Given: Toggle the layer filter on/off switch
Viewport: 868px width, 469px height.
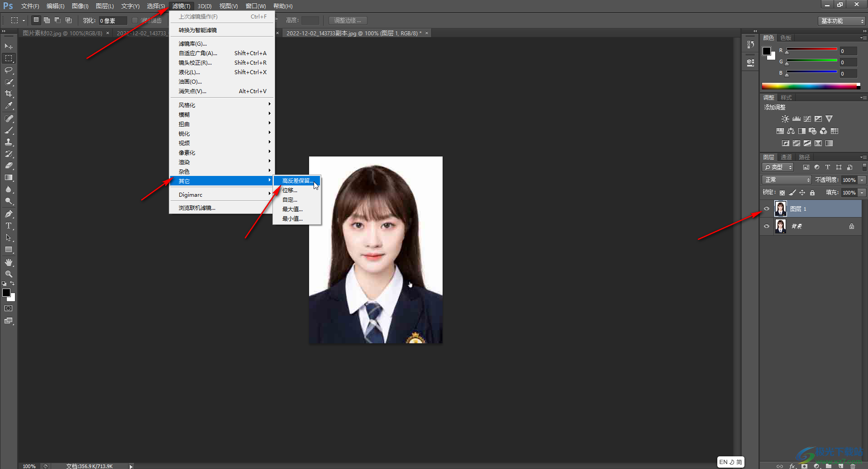Looking at the screenshot, I should pyautogui.click(x=864, y=167).
